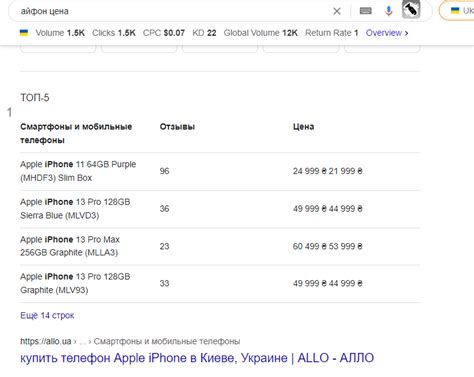Open the on-screen keyboard icon
Image resolution: width=474 pixels, height=377 pixels.
click(x=366, y=11)
